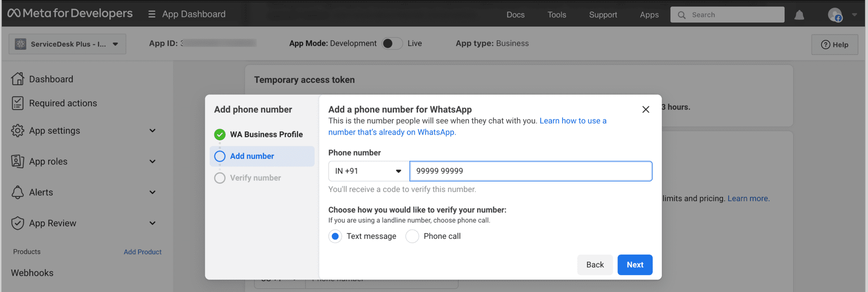Click the Alerts bell icon in sidebar
Viewport: 868px width, 292px height.
(x=18, y=192)
